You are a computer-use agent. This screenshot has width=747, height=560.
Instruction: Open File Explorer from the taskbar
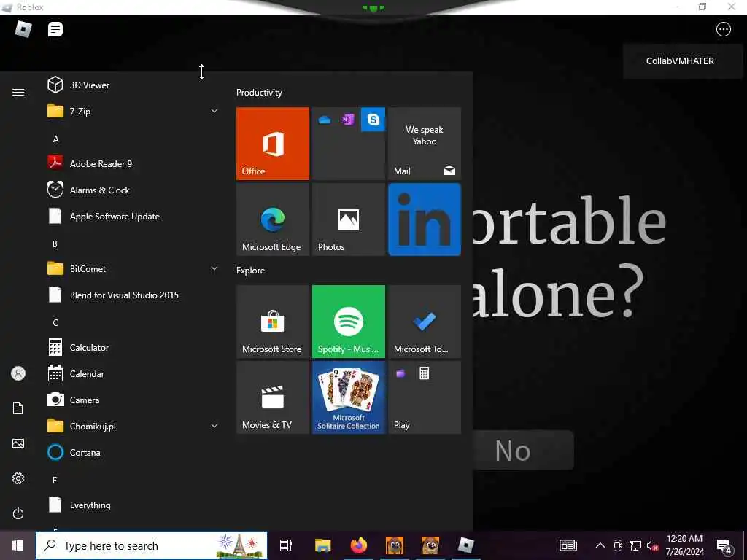322,545
